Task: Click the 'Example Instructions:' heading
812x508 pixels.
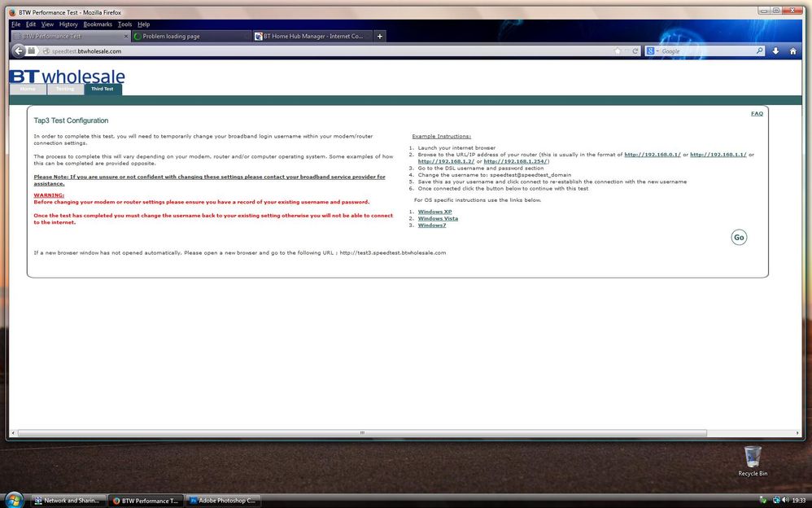Action: [441, 136]
